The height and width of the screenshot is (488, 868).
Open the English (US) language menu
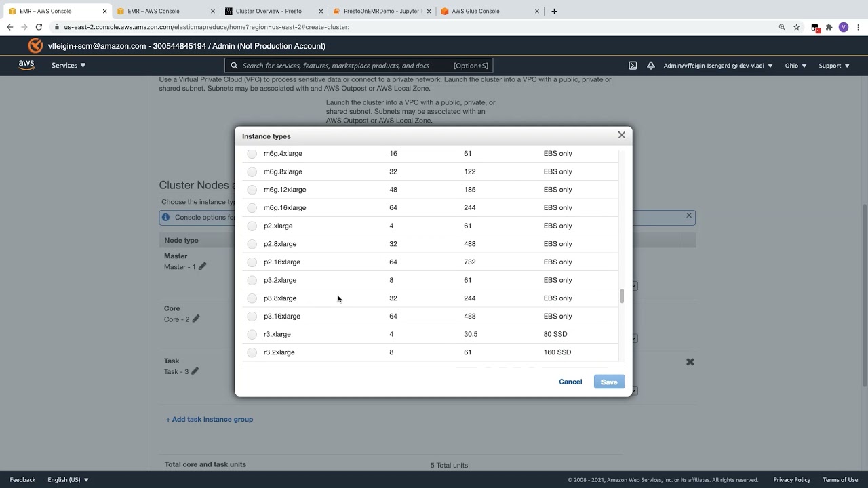point(68,479)
